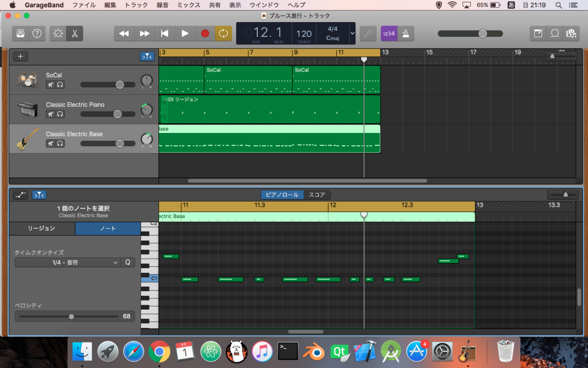Image resolution: width=588 pixels, height=368 pixels.
Task: Solo the SoCal drum track
Action: 60,85
